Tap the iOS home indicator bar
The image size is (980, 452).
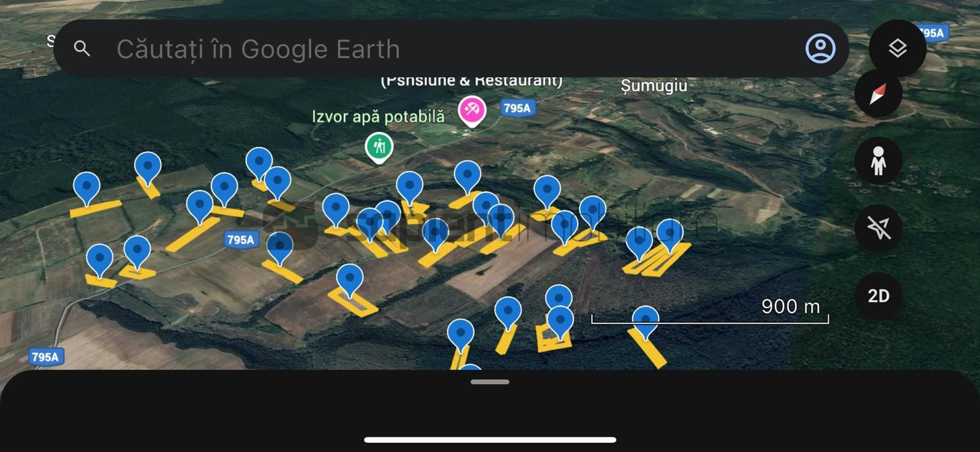tap(490, 439)
